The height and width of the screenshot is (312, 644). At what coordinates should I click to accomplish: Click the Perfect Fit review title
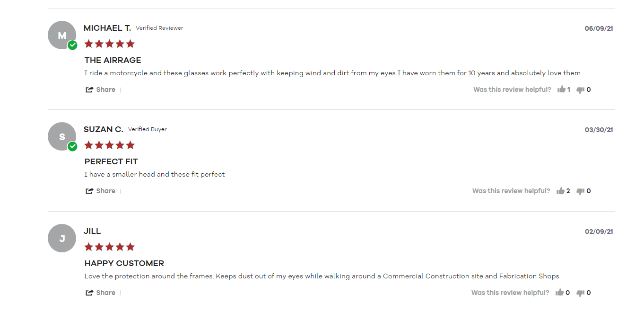click(x=111, y=161)
